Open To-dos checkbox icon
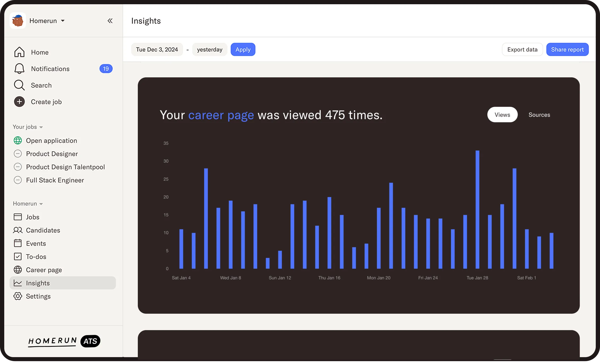This screenshot has width=600, height=364. 18,256
